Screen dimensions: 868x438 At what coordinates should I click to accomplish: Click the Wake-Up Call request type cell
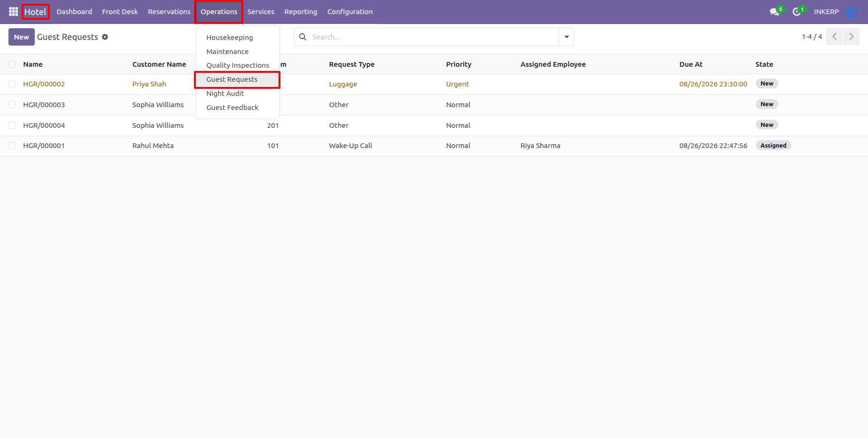point(350,146)
